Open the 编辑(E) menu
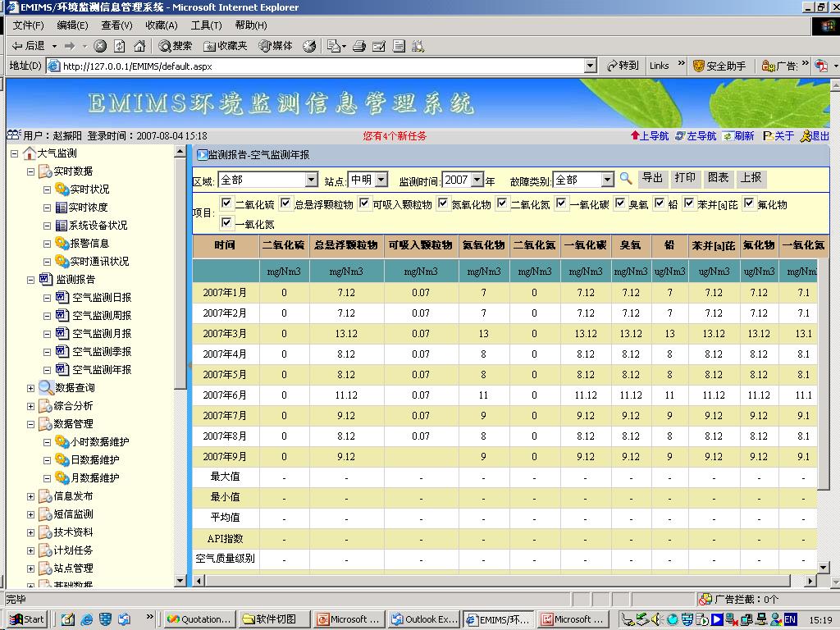Viewport: 840px width, 630px height. pyautogui.click(x=72, y=25)
